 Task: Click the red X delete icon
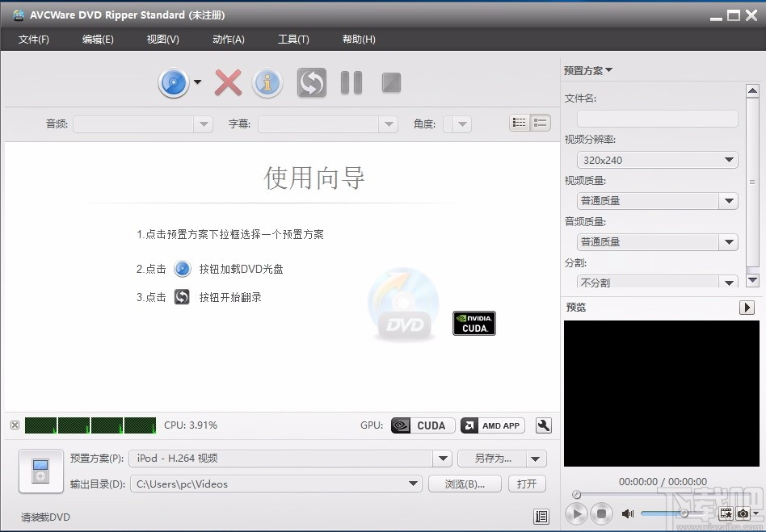point(227,82)
